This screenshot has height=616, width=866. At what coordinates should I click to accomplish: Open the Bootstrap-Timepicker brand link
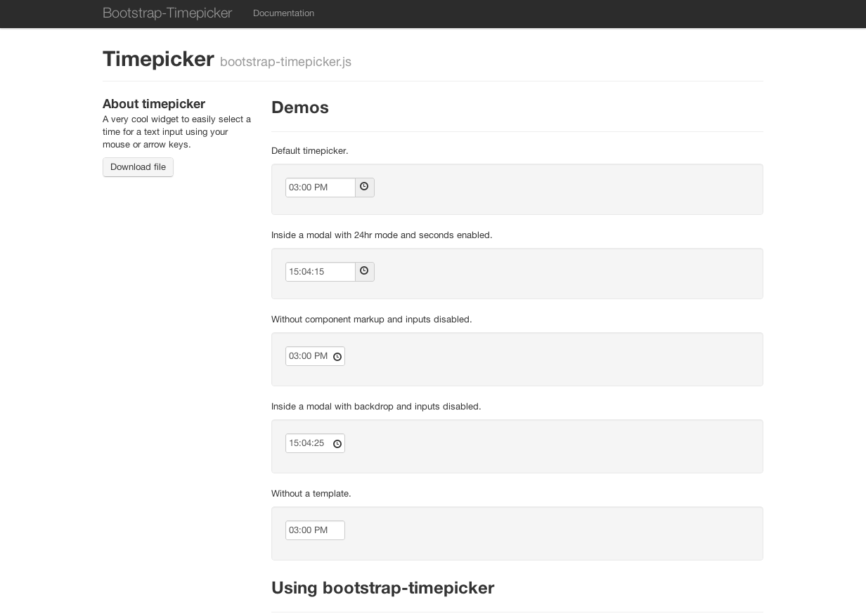click(x=167, y=13)
